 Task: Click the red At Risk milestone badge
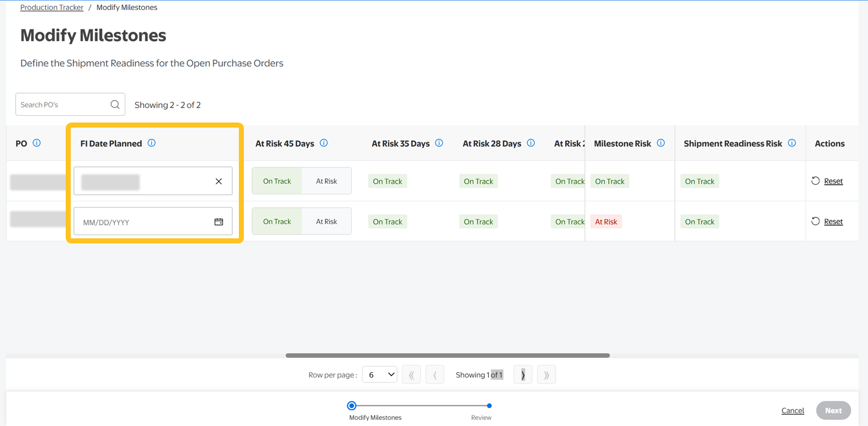coord(606,222)
